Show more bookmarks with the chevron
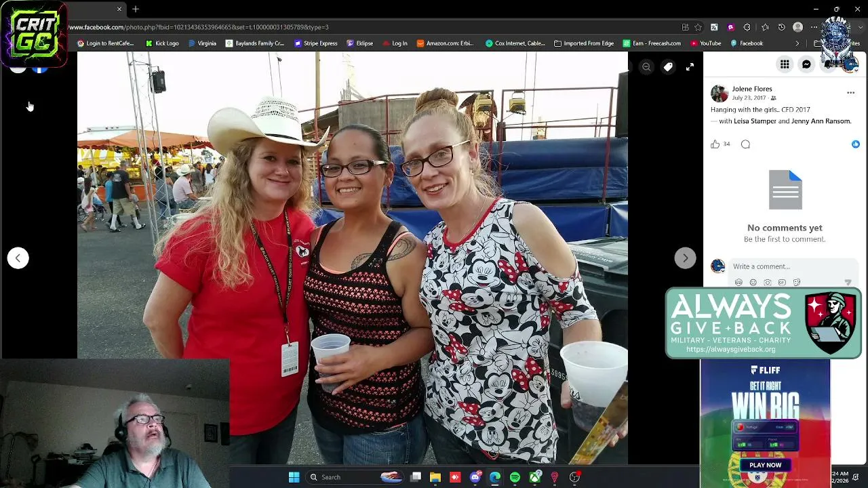868x488 pixels. click(797, 43)
